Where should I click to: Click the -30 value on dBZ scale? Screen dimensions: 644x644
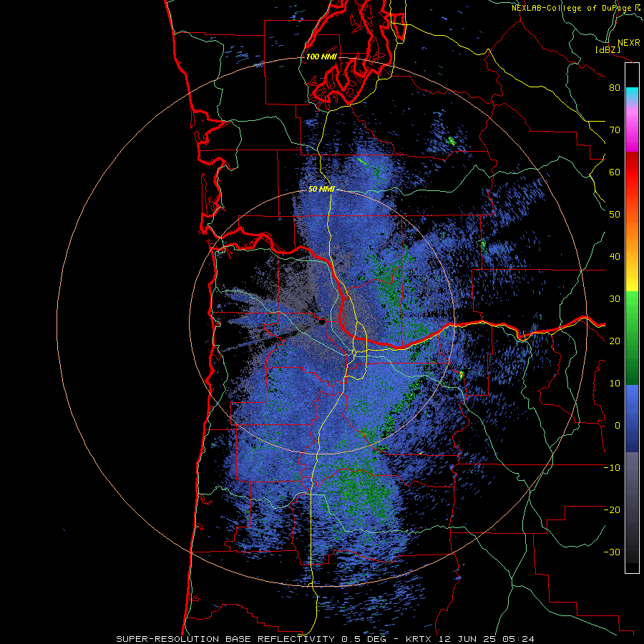(x=612, y=552)
